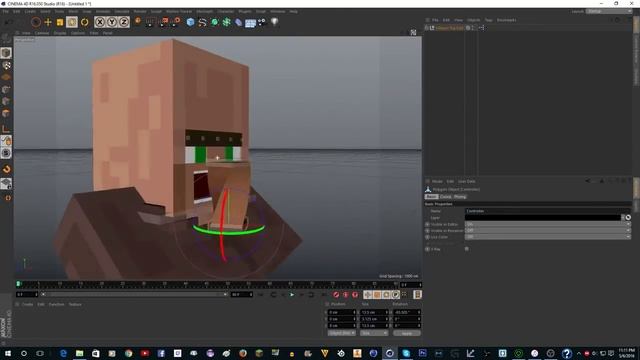The width and height of the screenshot is (640, 360).
Task: Switch to points mode
Action: (6, 89)
